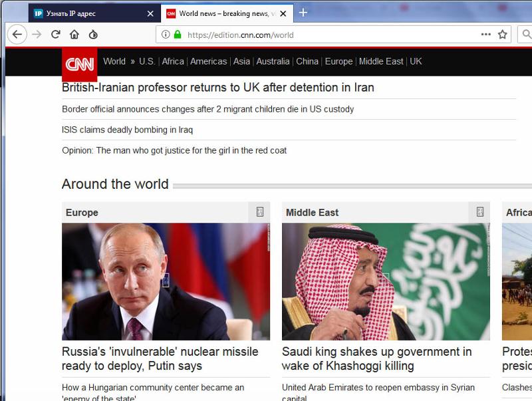532x401 pixels.
Task: Click the forward navigation arrow
Action: [37, 35]
